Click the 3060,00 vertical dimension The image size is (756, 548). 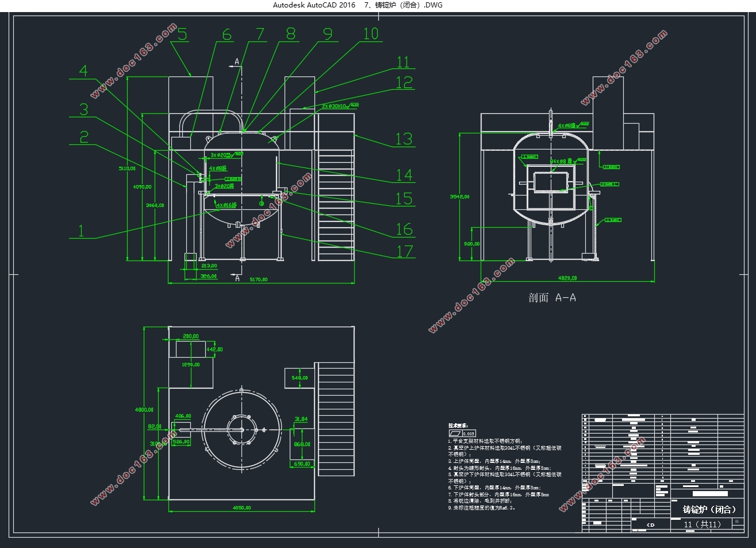point(155,205)
